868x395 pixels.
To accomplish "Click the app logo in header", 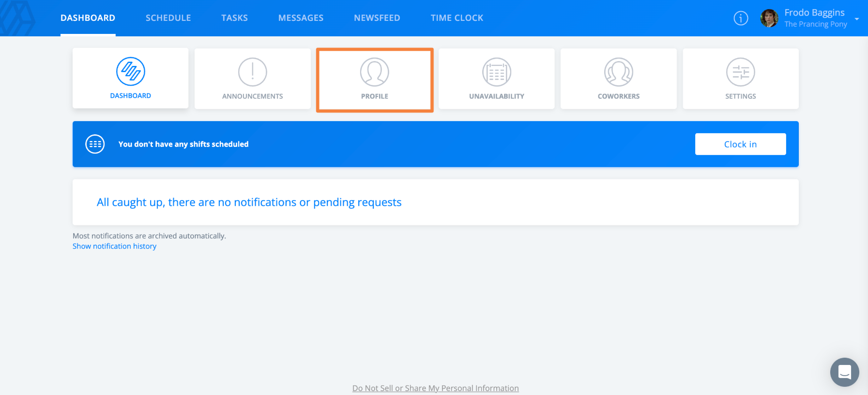I will [x=18, y=18].
